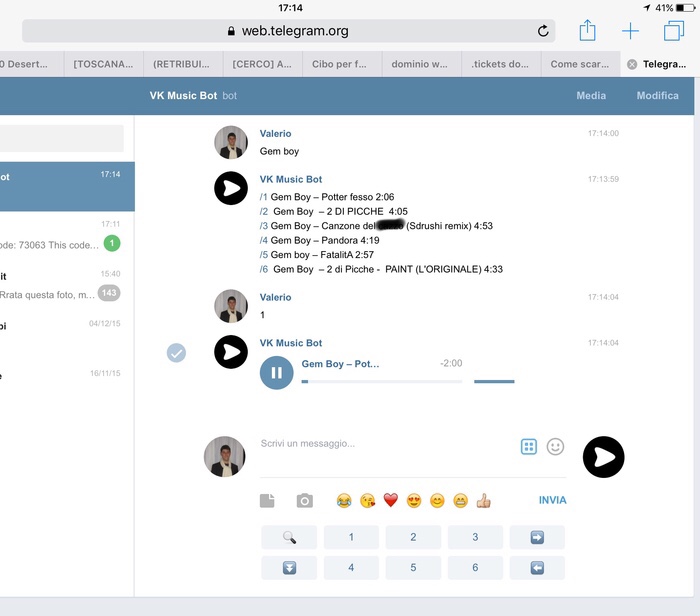Switch to the dominio w... browser tab
The image size is (700, 616).
click(x=421, y=64)
